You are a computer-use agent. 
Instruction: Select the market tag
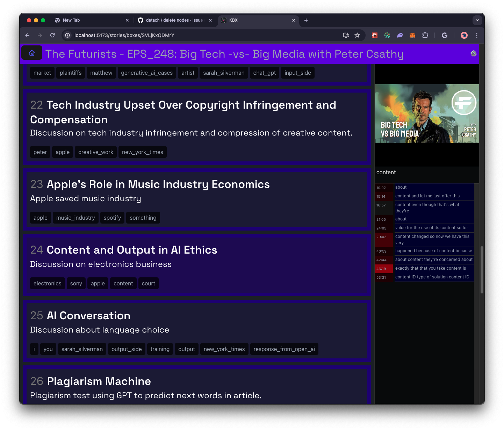click(x=42, y=73)
